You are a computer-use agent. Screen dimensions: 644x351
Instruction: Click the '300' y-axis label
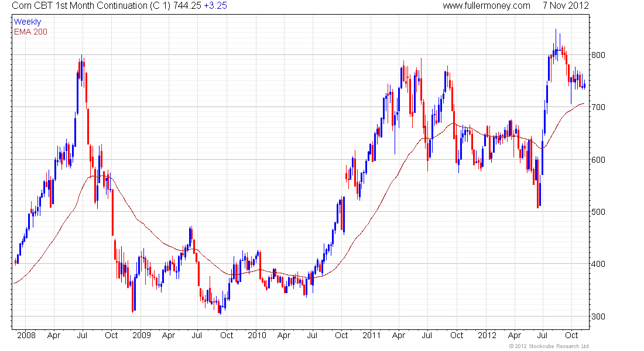tap(598, 316)
